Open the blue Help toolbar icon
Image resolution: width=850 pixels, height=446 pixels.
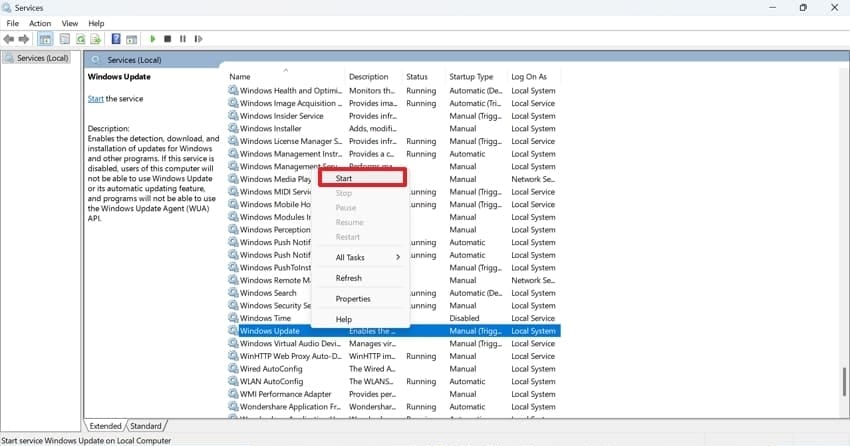point(115,39)
